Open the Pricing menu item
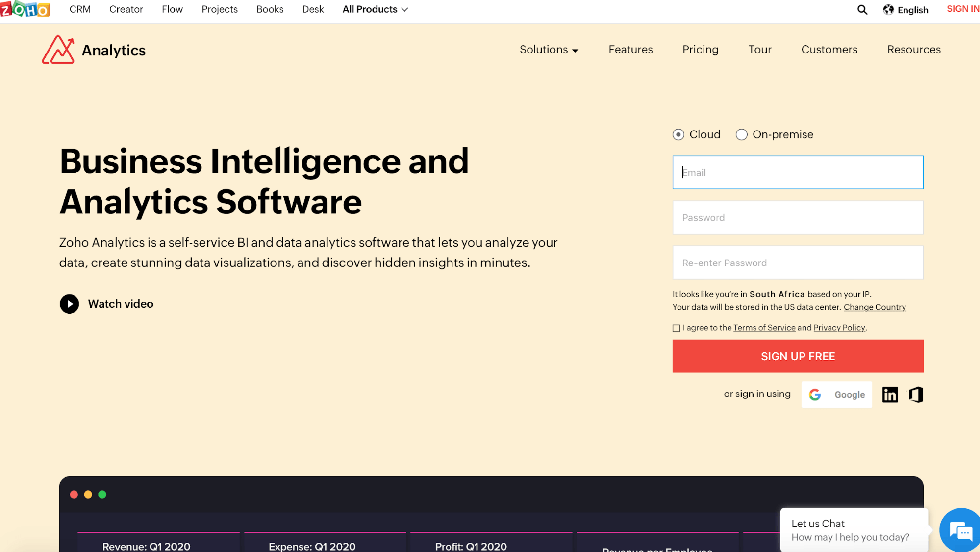980x552 pixels. click(x=700, y=50)
